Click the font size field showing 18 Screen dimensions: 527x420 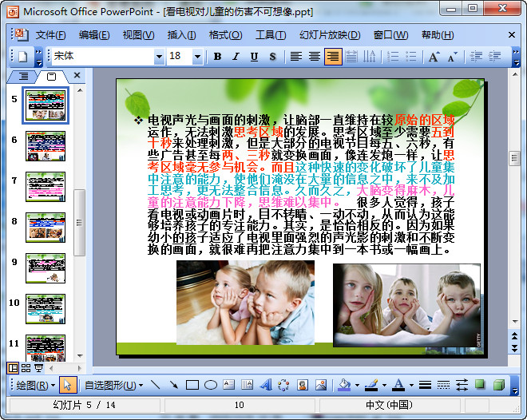[x=180, y=57]
